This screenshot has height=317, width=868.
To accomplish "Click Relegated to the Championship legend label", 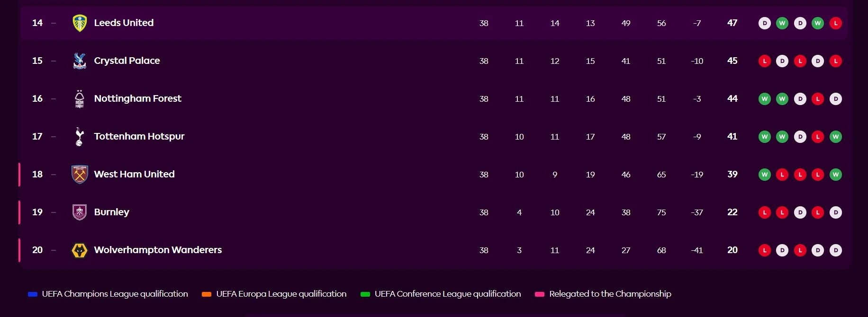I will coord(610,294).
